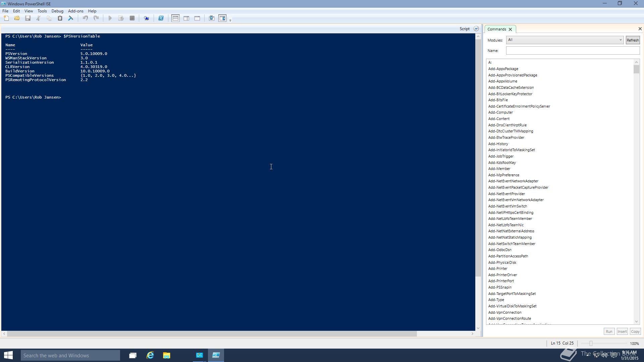Clear console pane with squeegee icon

pos(71,18)
